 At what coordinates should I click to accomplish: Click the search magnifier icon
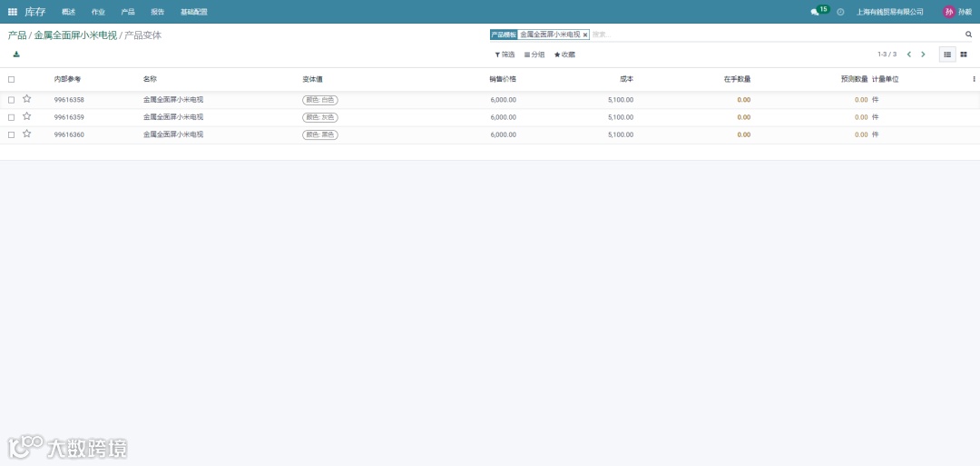(969, 35)
